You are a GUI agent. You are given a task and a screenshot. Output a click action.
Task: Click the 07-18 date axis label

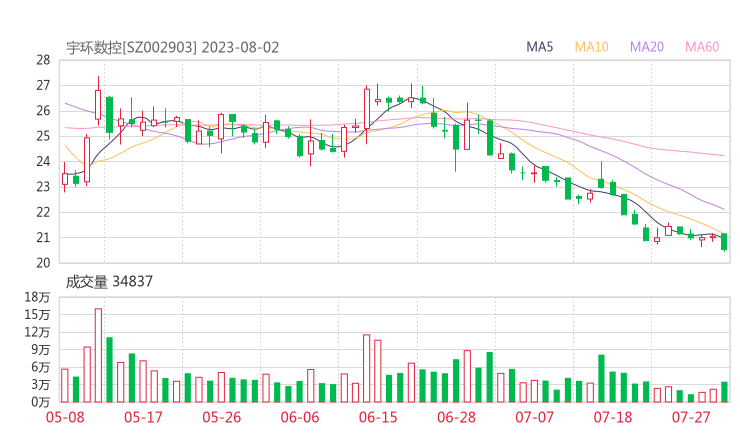[613, 417]
